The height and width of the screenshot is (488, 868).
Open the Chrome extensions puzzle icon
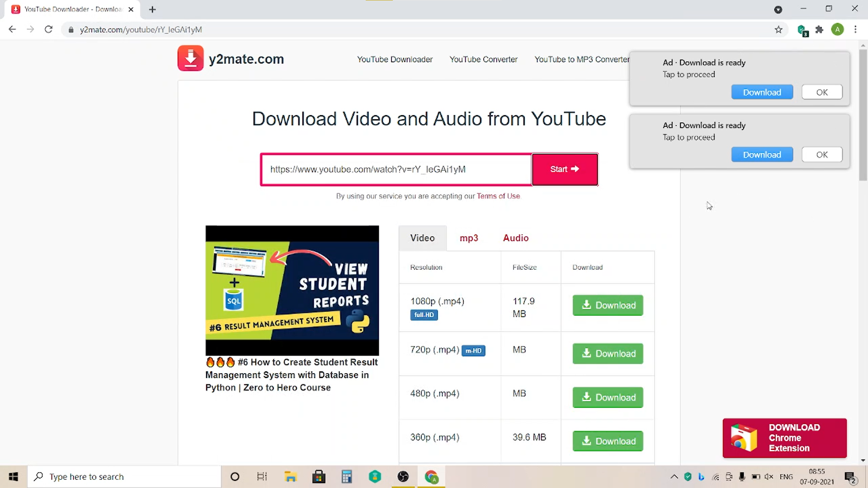coord(819,30)
